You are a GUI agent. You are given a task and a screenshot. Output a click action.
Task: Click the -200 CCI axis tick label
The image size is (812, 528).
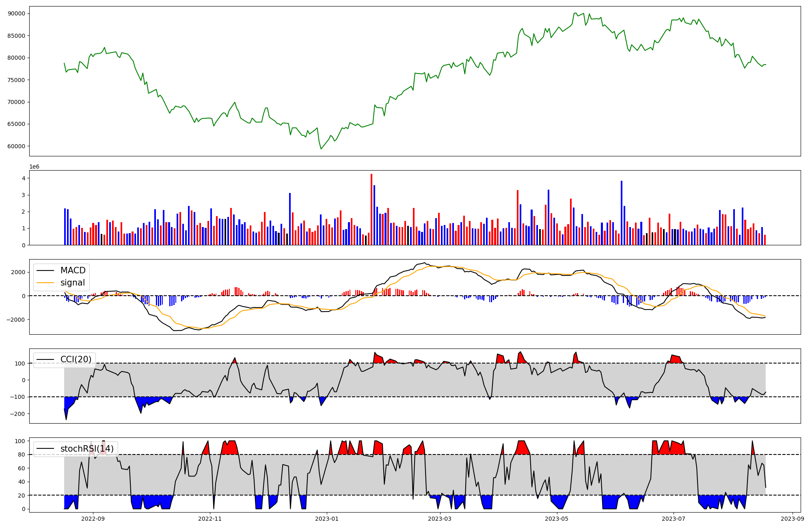pos(18,414)
